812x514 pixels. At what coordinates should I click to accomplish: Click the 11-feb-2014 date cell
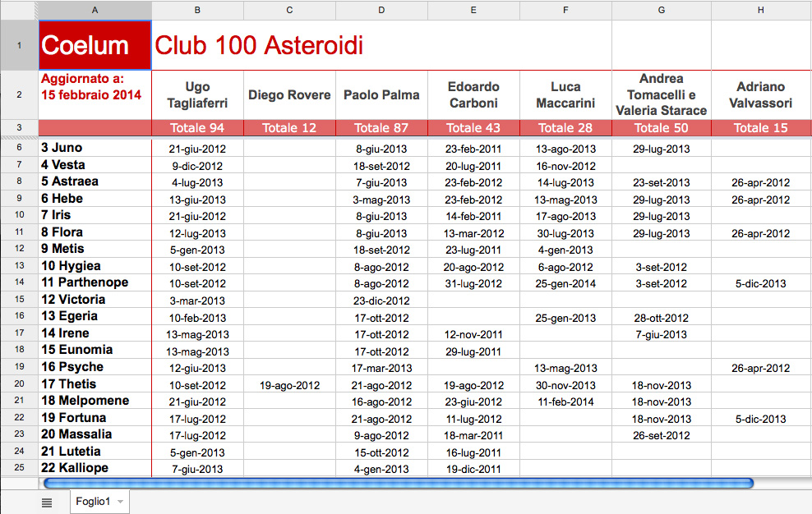[565, 402]
